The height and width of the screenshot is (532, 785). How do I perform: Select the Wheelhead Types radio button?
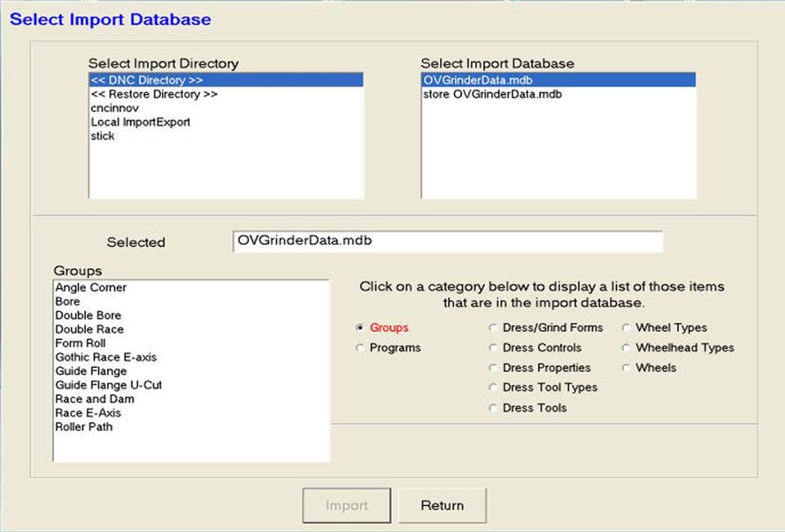point(627,348)
